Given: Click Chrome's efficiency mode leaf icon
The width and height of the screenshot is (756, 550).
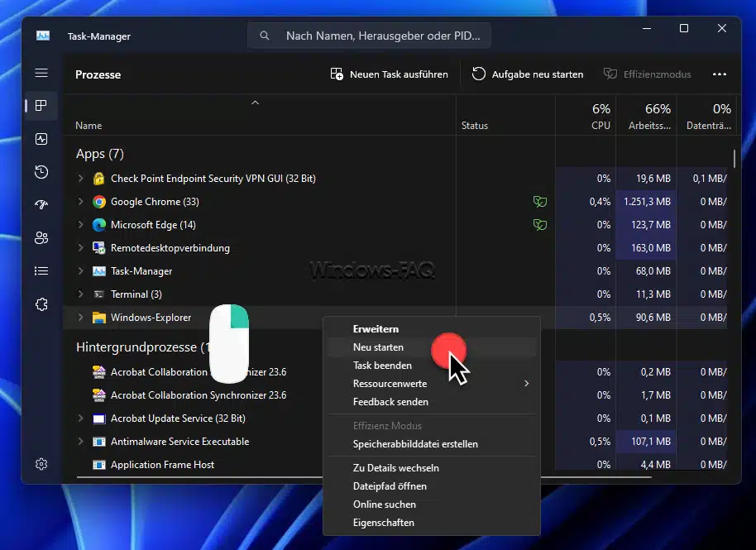Looking at the screenshot, I should (539, 202).
